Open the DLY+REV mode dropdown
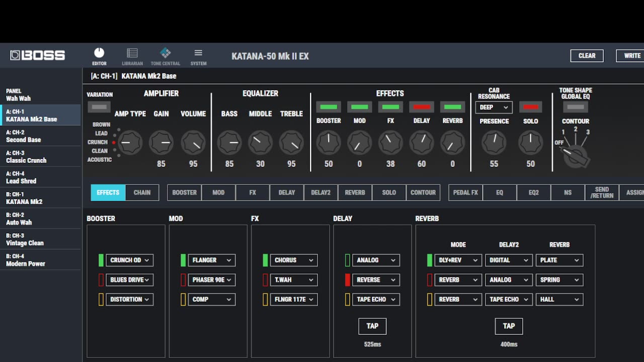644x362 pixels. tap(458, 260)
